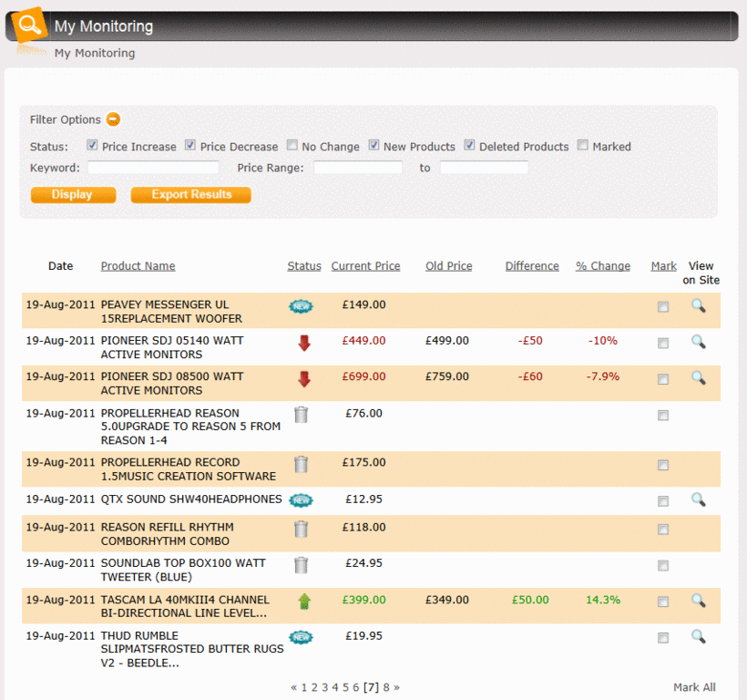Sort table by Mark column
This screenshot has height=700, width=747.
663,266
